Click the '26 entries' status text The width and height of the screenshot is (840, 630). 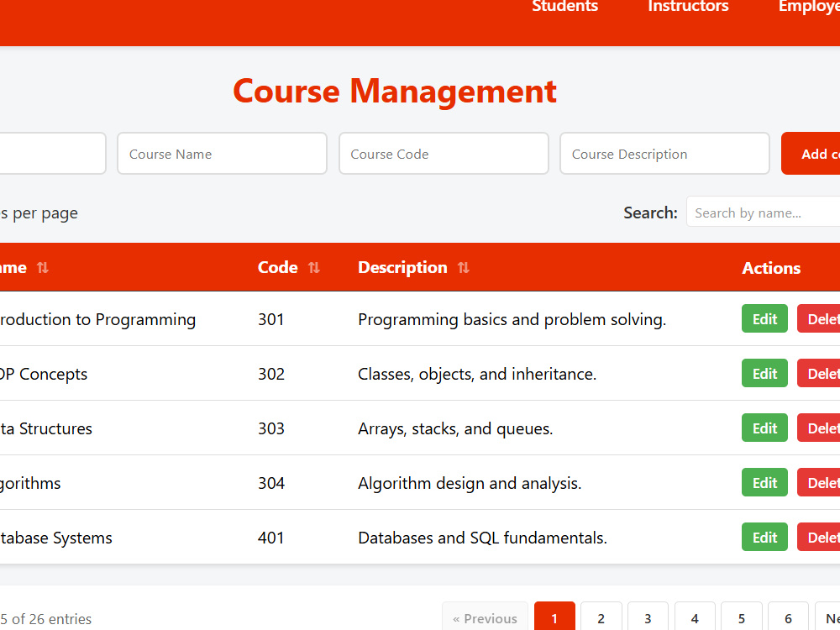pyautogui.click(x=60, y=619)
